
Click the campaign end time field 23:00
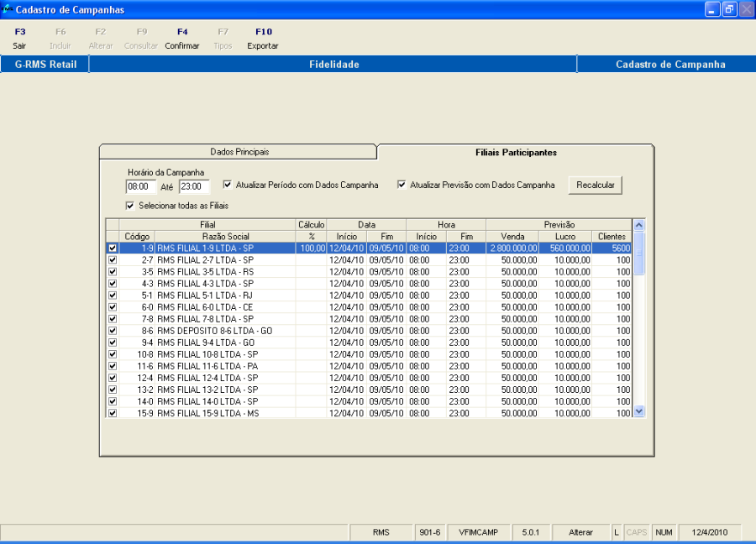pos(194,186)
